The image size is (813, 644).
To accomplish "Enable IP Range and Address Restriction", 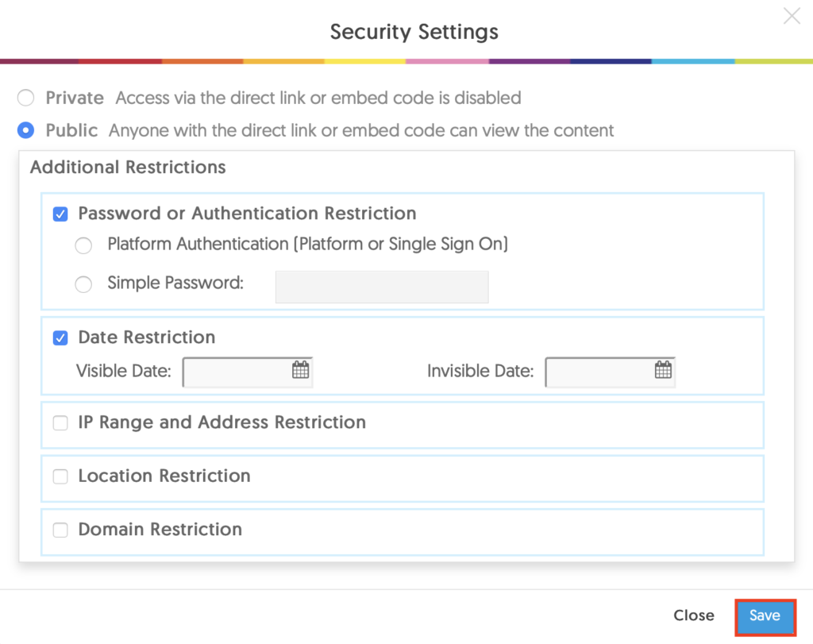I will tap(60, 423).
